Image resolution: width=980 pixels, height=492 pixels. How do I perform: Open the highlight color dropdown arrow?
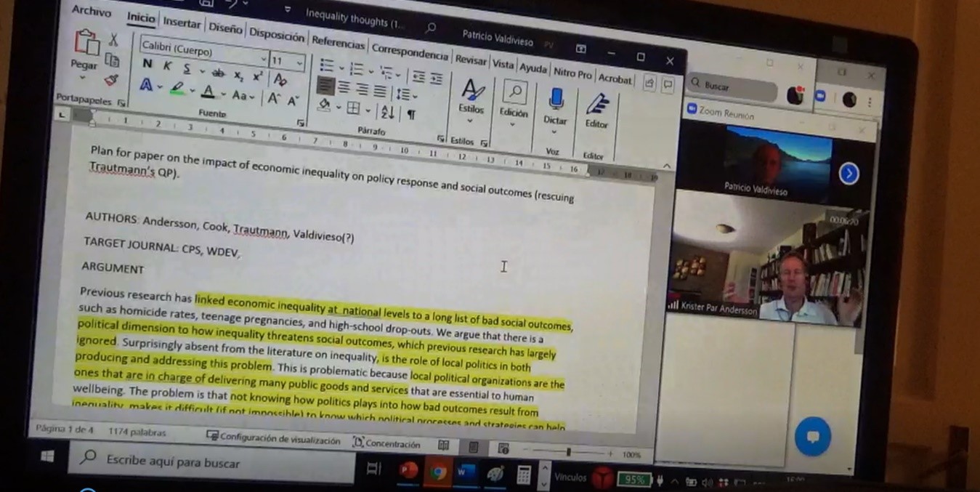[192, 91]
